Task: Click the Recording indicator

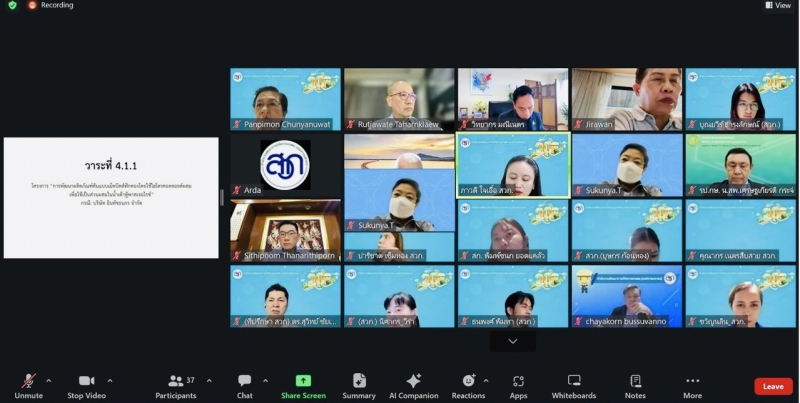Action: pyautogui.click(x=50, y=5)
